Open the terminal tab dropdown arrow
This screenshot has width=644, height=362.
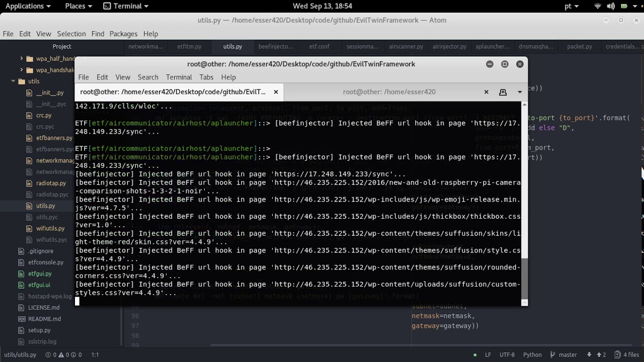519,92
